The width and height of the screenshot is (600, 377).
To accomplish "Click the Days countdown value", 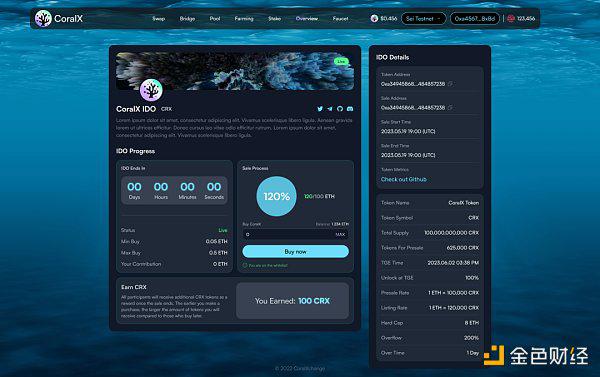I will [134, 187].
